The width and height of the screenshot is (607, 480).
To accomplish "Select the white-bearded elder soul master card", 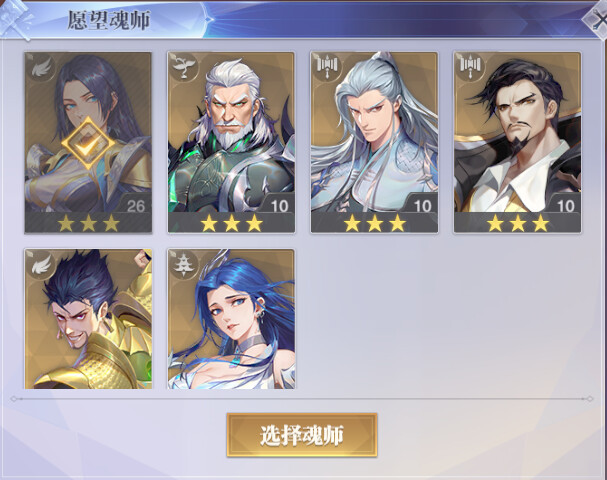I will (x=231, y=142).
